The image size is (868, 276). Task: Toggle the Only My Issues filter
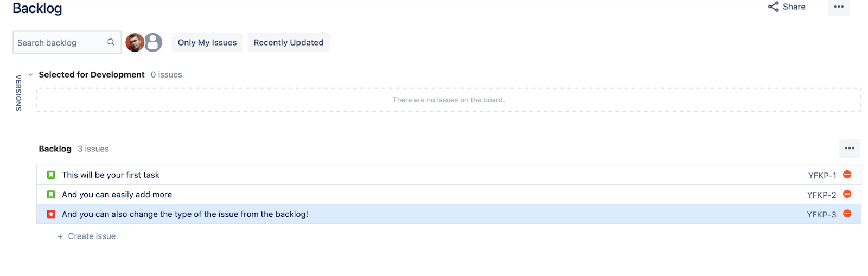tap(207, 42)
